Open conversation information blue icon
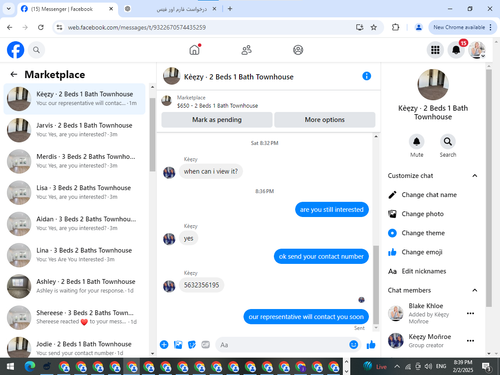This screenshot has width=500, height=375. click(x=366, y=76)
